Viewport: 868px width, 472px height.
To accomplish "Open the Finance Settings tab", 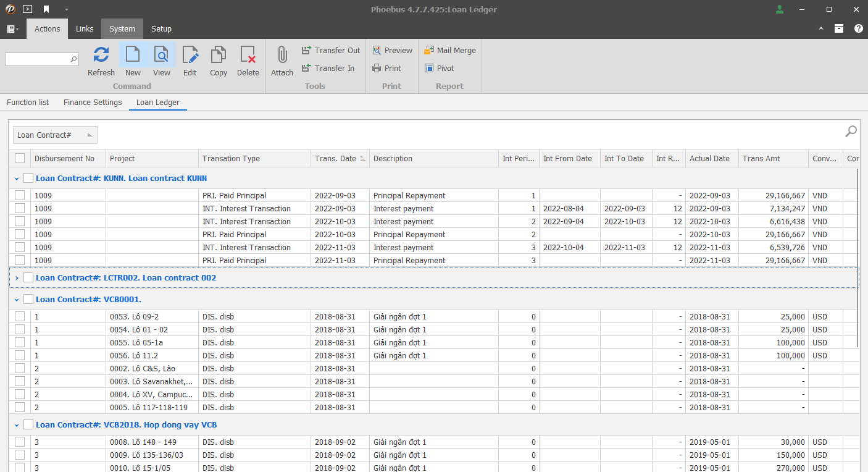I will click(x=93, y=103).
